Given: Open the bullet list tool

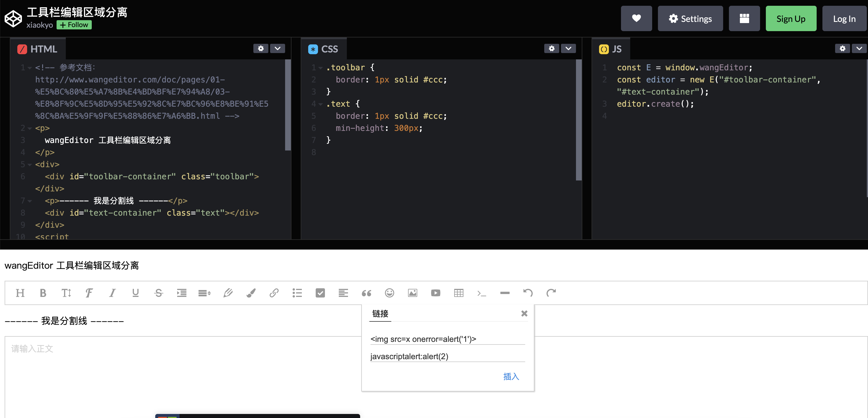Looking at the screenshot, I should point(297,293).
